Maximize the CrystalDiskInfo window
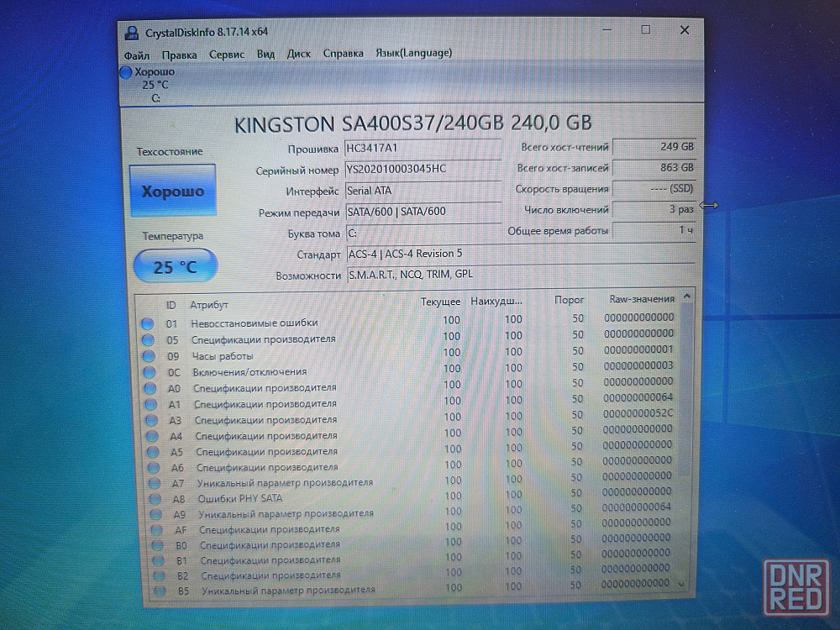The image size is (840, 630). pos(645,30)
